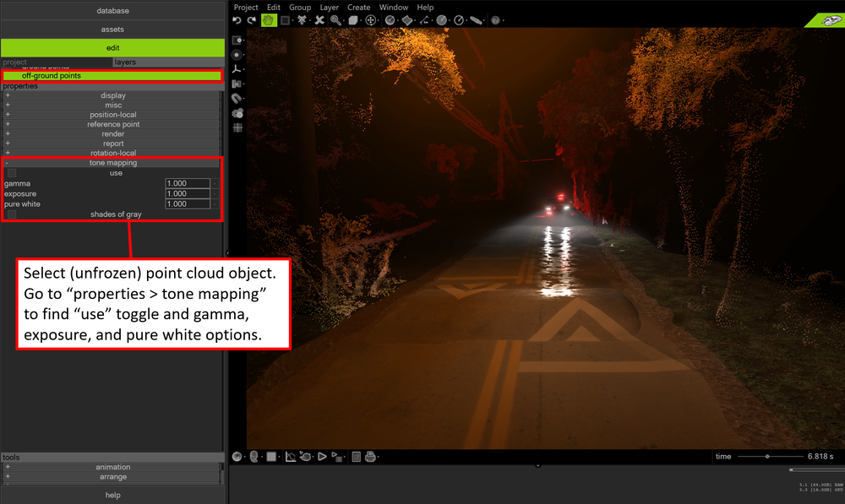
Task: Open the Group menu
Action: 300,7
